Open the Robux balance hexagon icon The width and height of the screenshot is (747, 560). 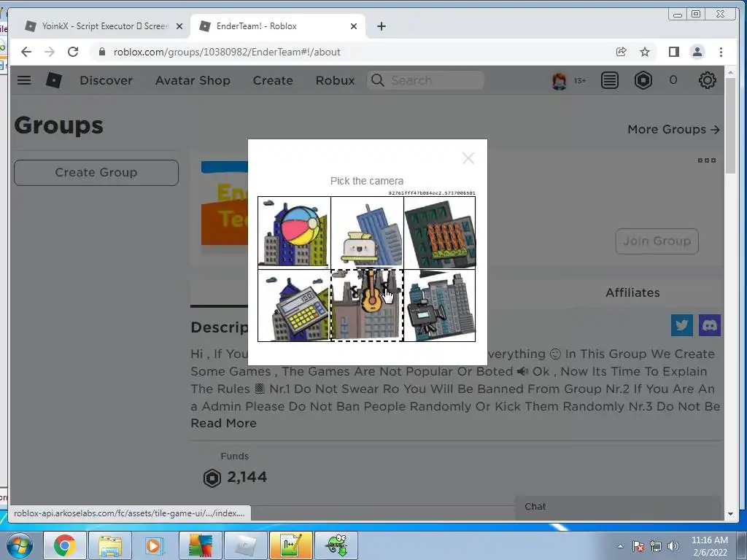pos(643,80)
